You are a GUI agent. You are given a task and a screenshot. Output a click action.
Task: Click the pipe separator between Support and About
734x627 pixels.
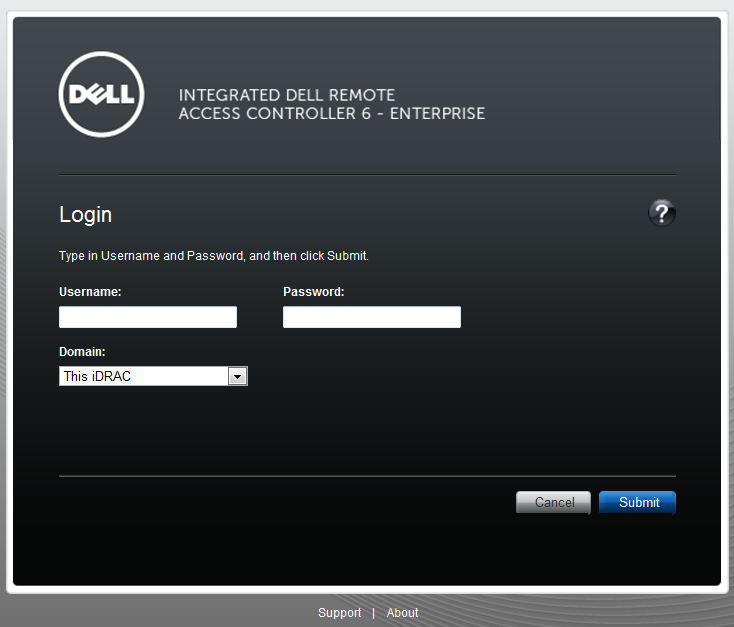coord(374,613)
